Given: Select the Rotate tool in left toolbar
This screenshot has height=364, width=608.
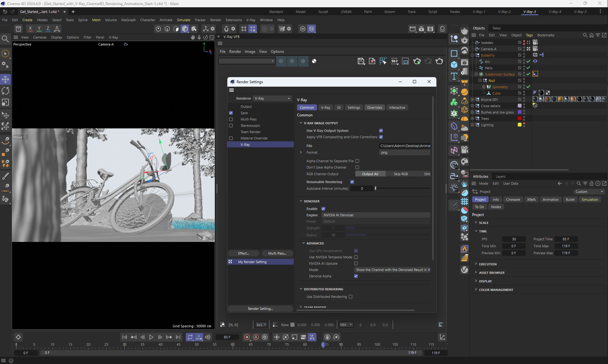Looking at the screenshot, I should pos(5,91).
